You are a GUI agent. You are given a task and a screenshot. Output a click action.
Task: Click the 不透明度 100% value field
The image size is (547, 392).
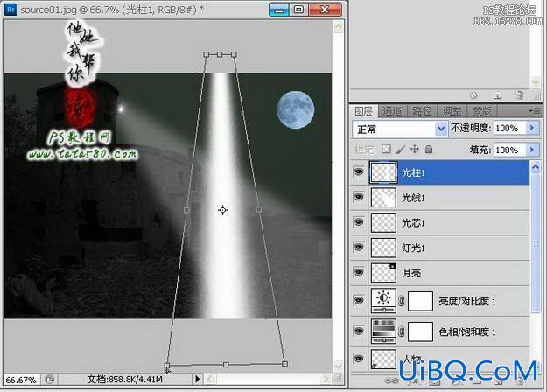tap(510, 129)
